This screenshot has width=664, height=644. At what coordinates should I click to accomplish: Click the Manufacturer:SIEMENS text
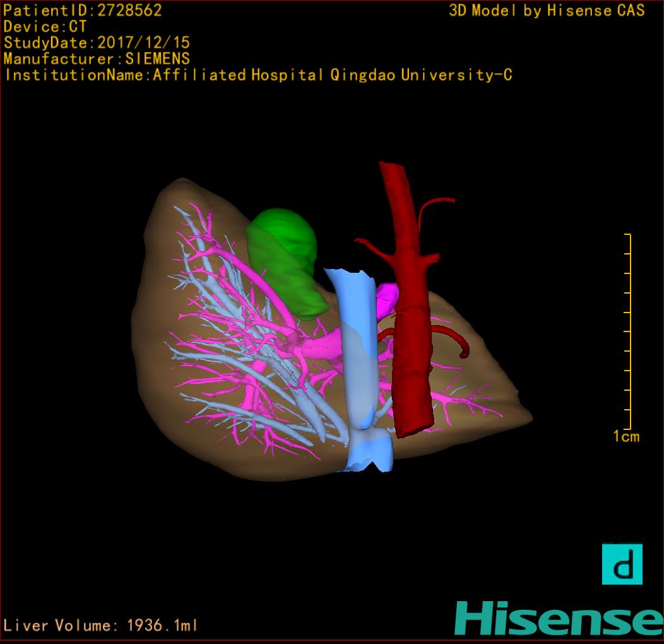pos(97,59)
